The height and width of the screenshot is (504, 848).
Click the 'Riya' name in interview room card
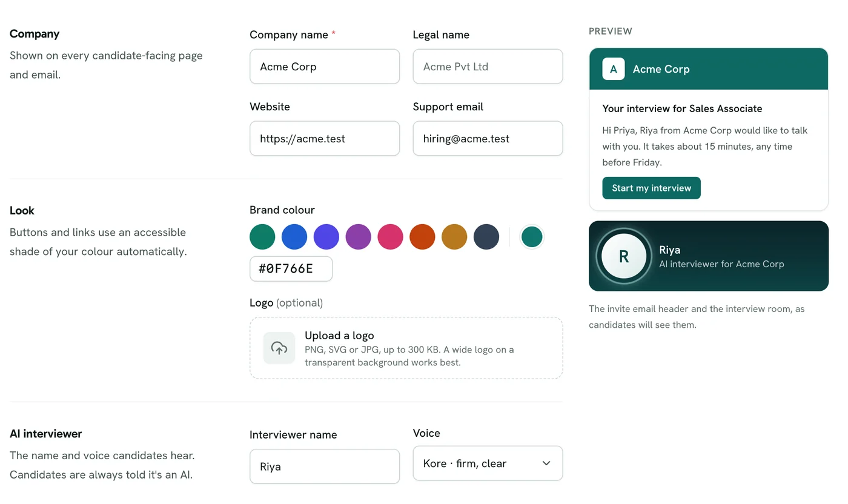coord(669,250)
